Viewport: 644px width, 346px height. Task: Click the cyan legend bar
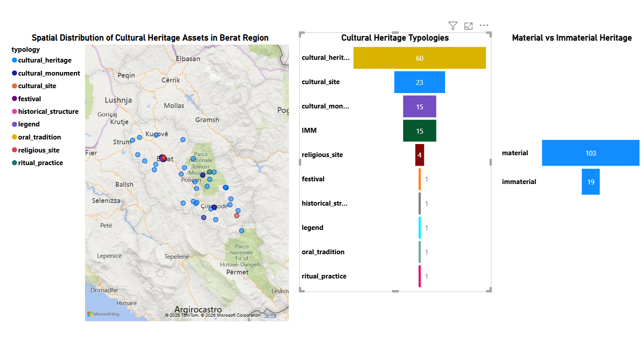[x=419, y=228]
